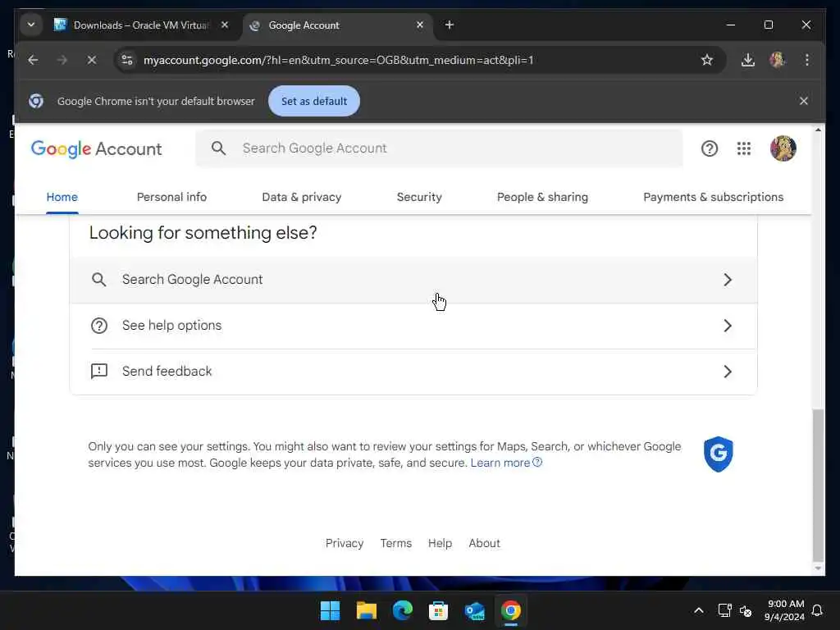The height and width of the screenshot is (630, 840).
Task: Click the Google Account logo
Action: (x=97, y=148)
